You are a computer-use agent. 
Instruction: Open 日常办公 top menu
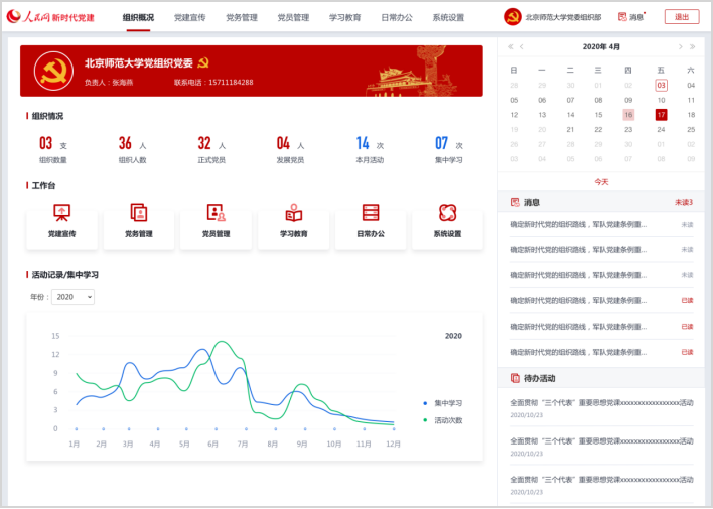tap(397, 18)
